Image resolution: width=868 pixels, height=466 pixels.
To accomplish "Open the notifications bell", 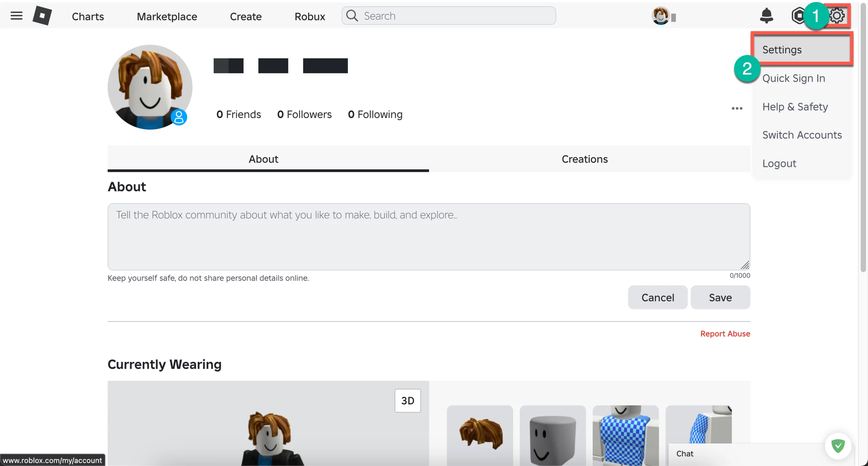I will [x=766, y=15].
